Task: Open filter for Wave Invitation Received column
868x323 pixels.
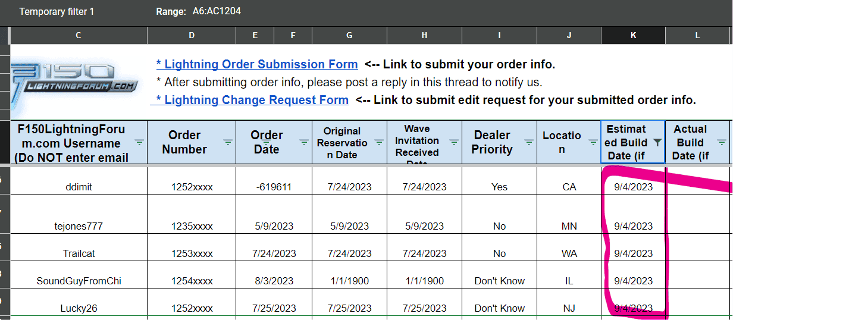Action: tap(454, 142)
